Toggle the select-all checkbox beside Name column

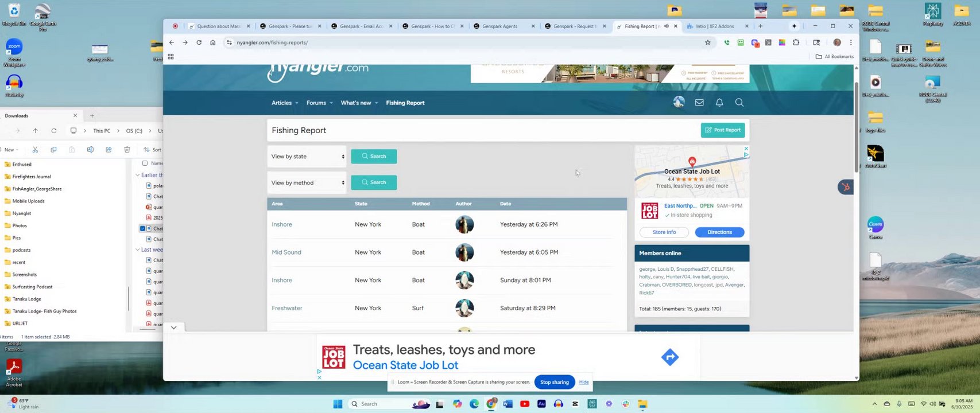[x=145, y=163]
